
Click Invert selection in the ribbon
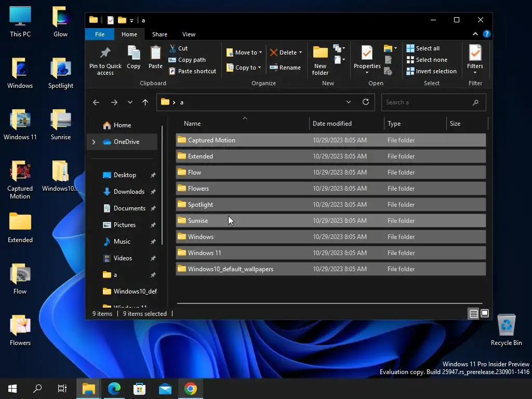tap(432, 71)
